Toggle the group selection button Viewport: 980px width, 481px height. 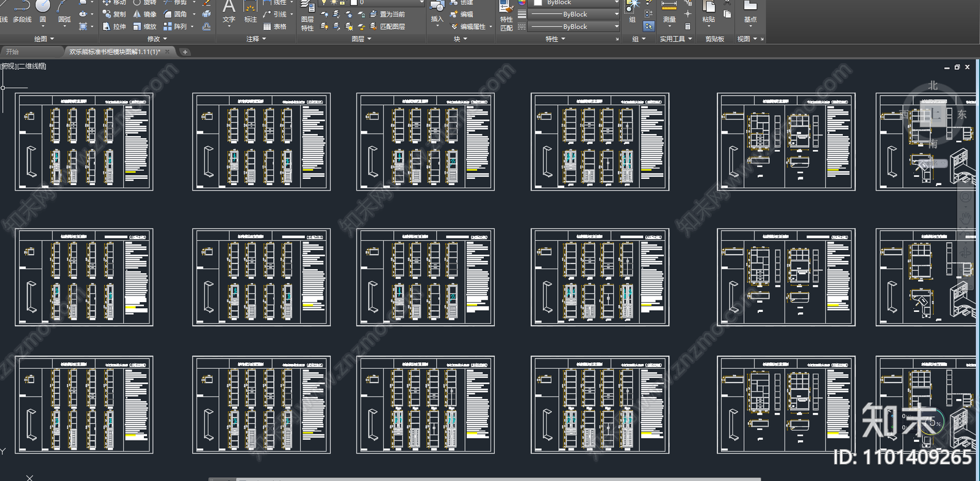pyautogui.click(x=649, y=26)
